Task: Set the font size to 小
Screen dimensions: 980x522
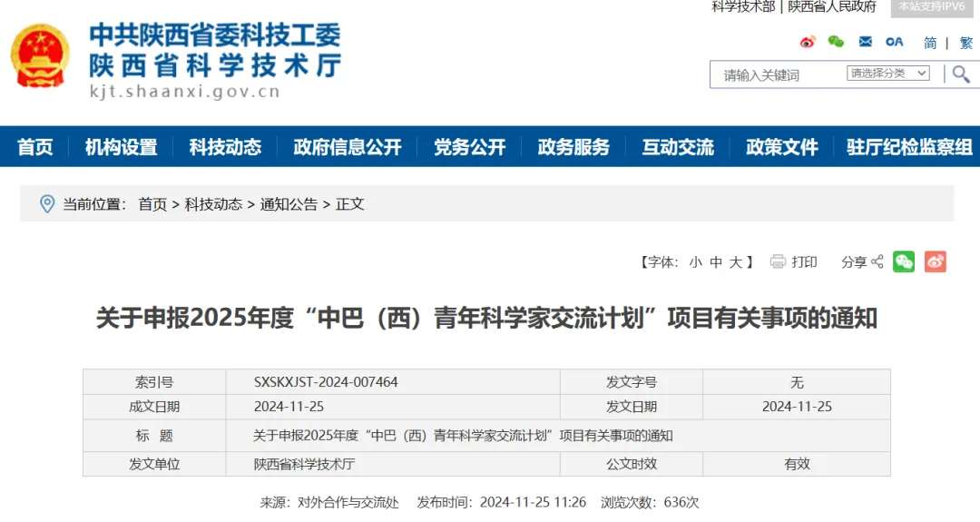Action: click(696, 262)
